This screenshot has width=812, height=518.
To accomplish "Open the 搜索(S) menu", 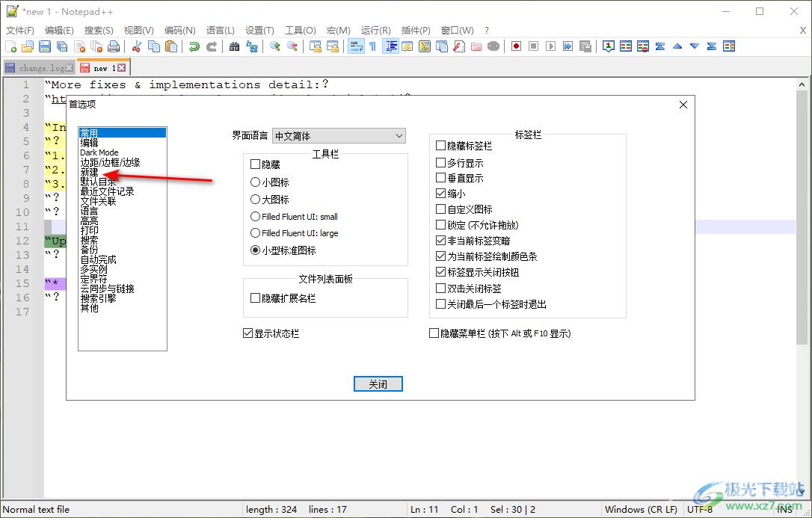I will click(x=99, y=31).
